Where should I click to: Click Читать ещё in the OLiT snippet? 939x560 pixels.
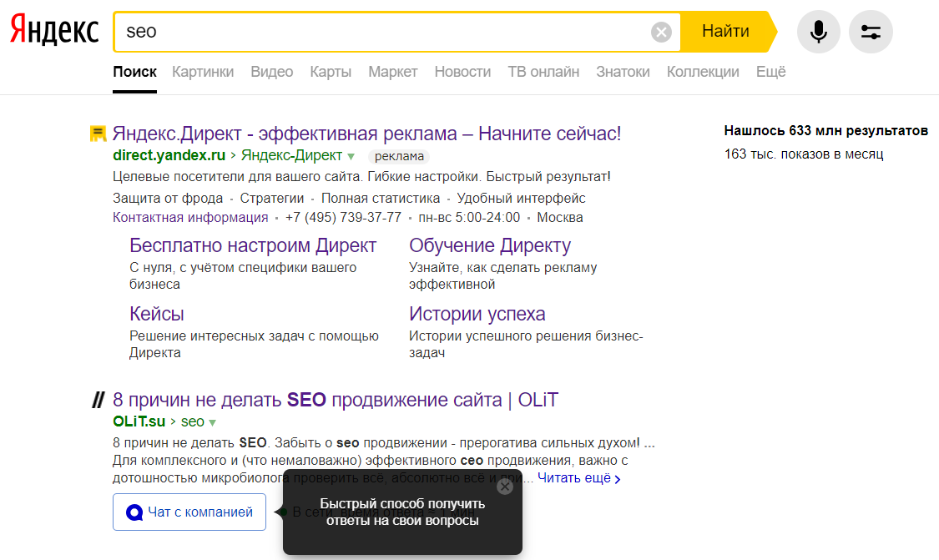(x=574, y=477)
